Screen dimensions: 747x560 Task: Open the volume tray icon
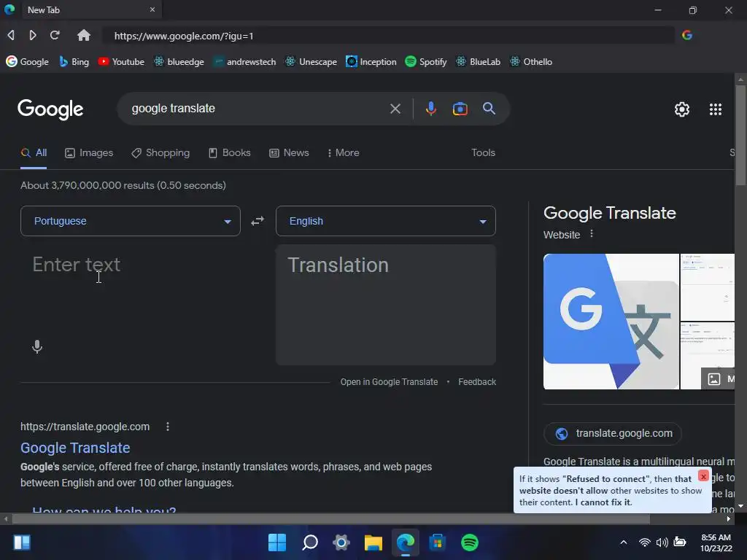[662, 542]
